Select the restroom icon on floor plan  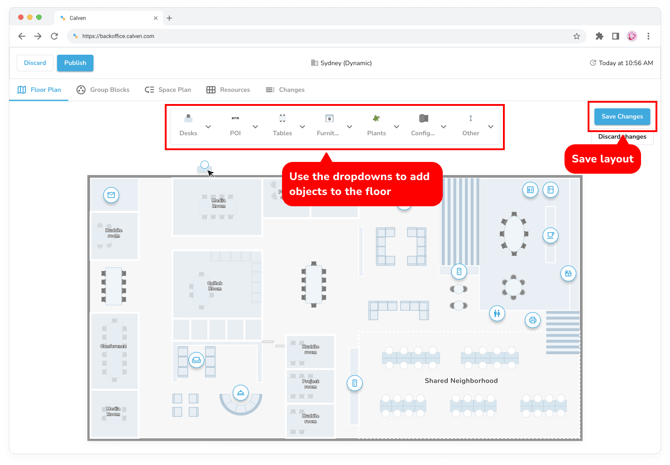pos(497,314)
